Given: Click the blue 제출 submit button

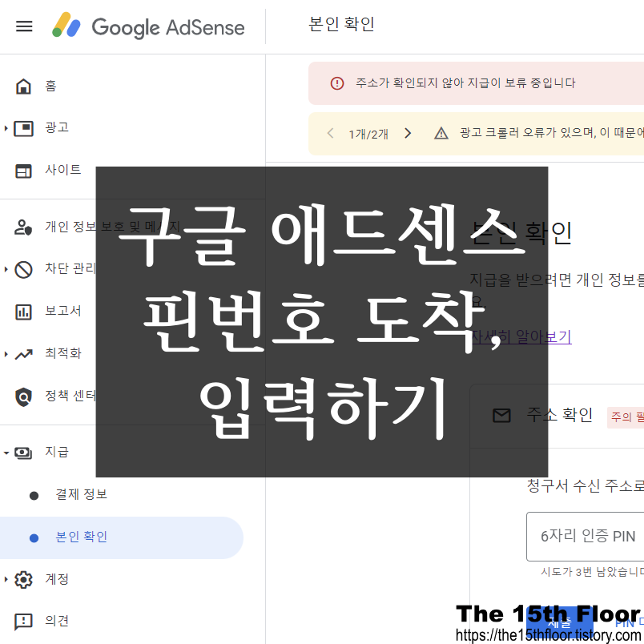Looking at the screenshot, I should (559, 622).
